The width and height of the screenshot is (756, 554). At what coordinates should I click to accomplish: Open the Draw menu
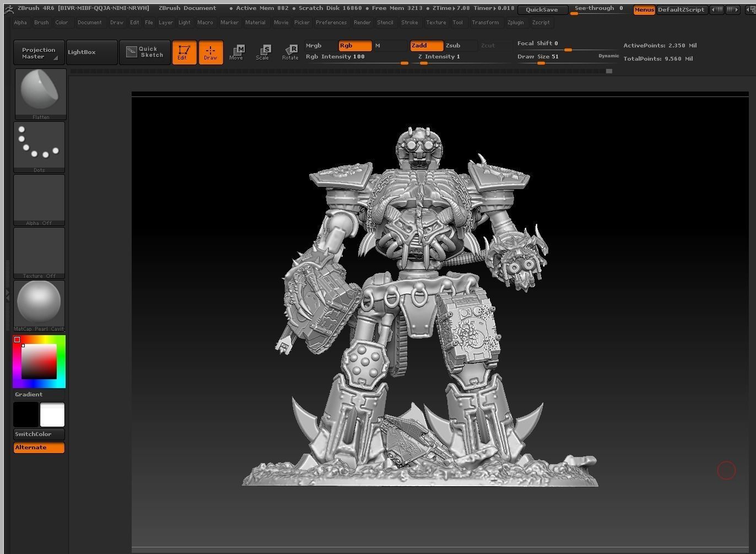tap(117, 23)
